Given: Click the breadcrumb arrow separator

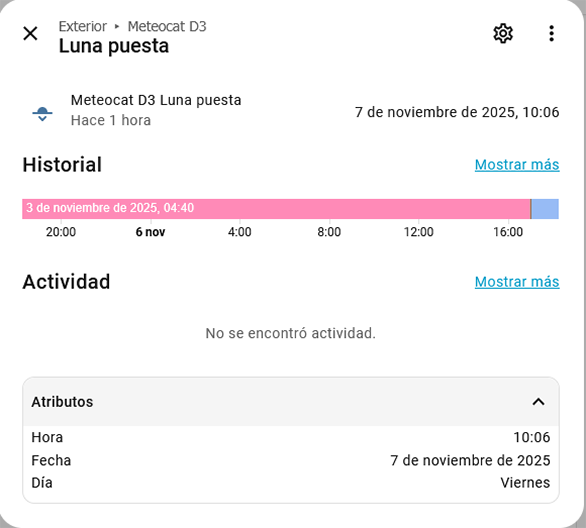Looking at the screenshot, I should coord(117,27).
